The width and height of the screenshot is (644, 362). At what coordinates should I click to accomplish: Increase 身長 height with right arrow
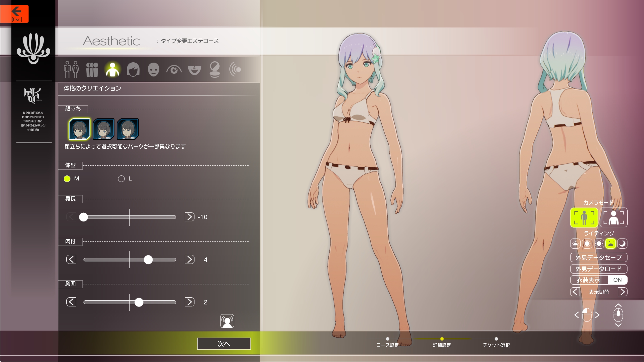(189, 217)
